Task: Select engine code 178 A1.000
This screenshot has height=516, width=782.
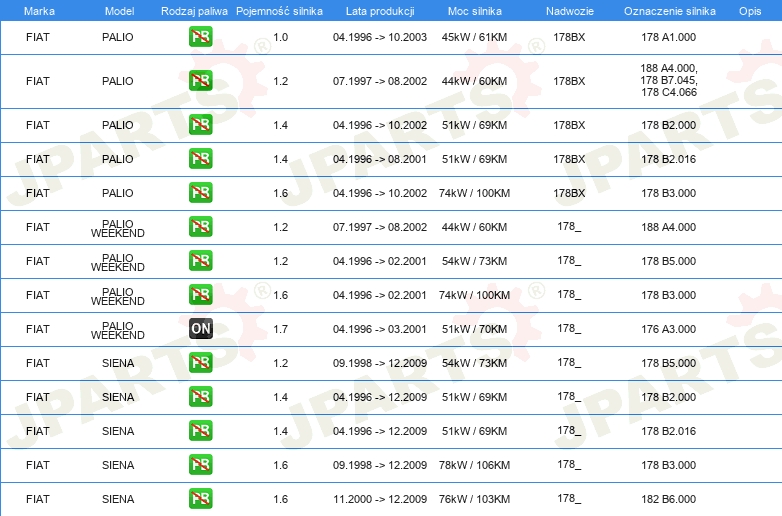Action: coord(668,37)
